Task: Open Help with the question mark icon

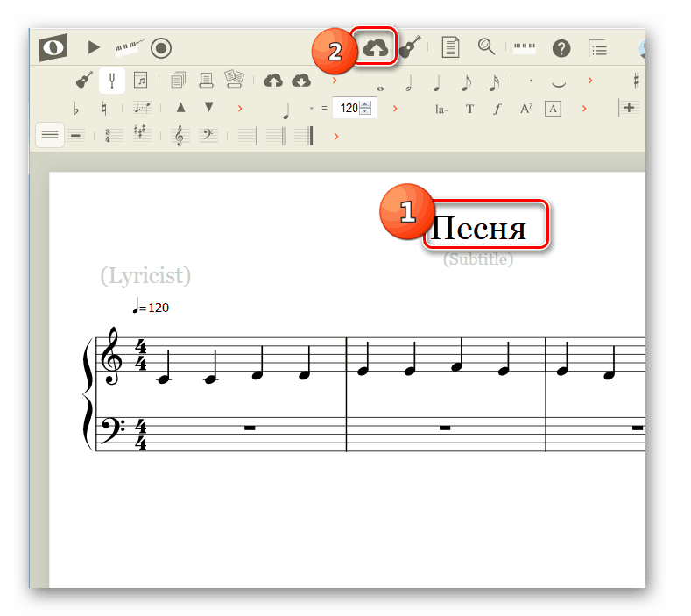Action: click(561, 48)
